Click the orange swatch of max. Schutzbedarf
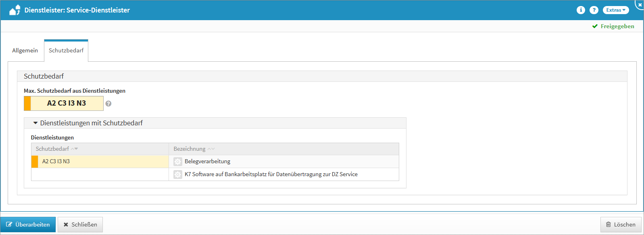Screen dimensions: 644x235 [27, 103]
